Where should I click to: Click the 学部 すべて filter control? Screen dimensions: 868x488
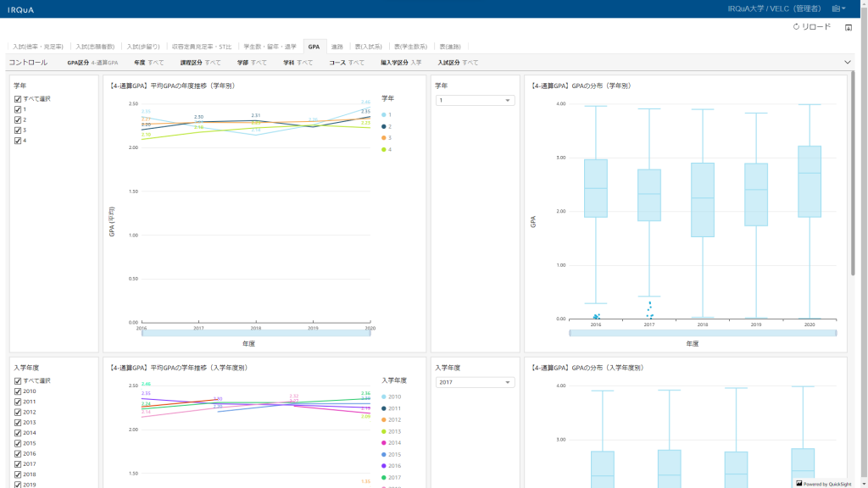point(252,63)
